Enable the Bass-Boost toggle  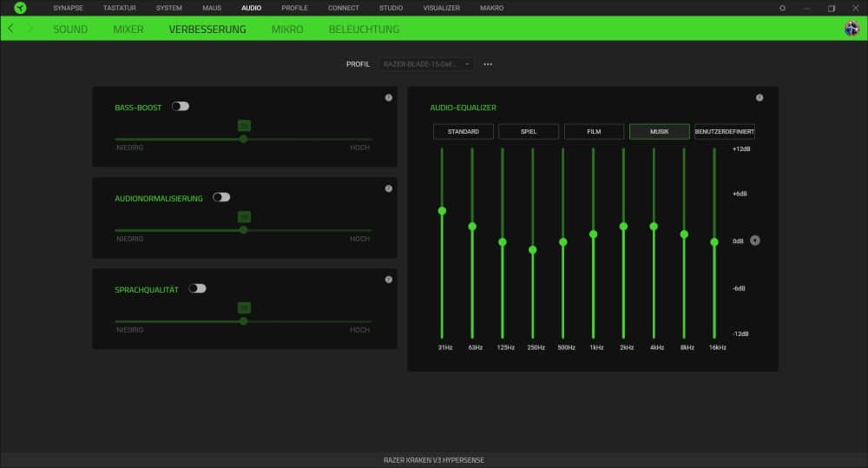pyautogui.click(x=181, y=107)
